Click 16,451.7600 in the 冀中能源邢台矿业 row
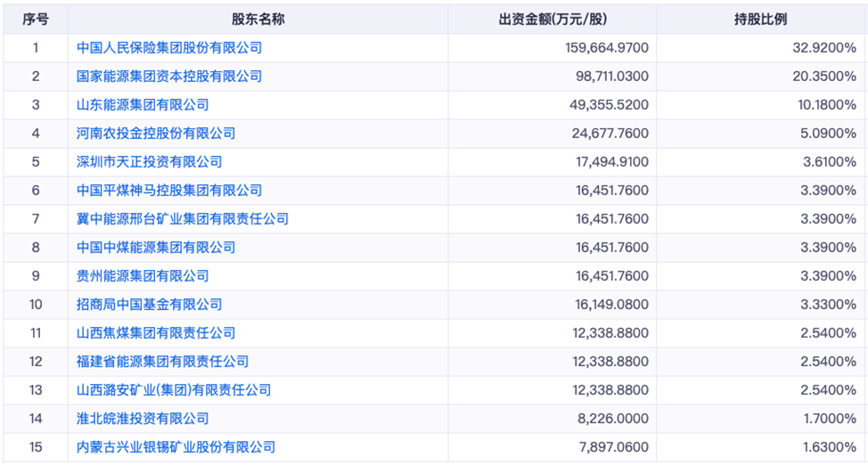This screenshot has width=868, height=465. click(612, 218)
